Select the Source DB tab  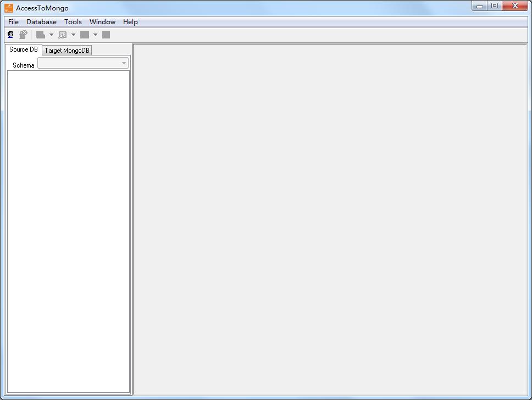coord(24,49)
